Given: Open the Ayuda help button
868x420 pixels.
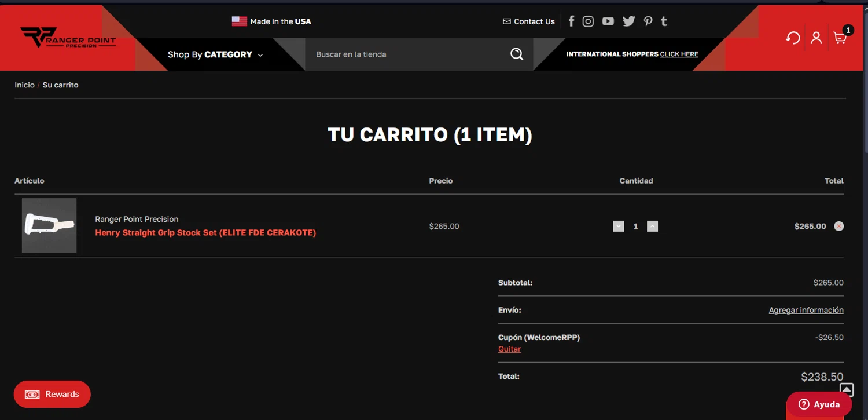Looking at the screenshot, I should pos(819,404).
